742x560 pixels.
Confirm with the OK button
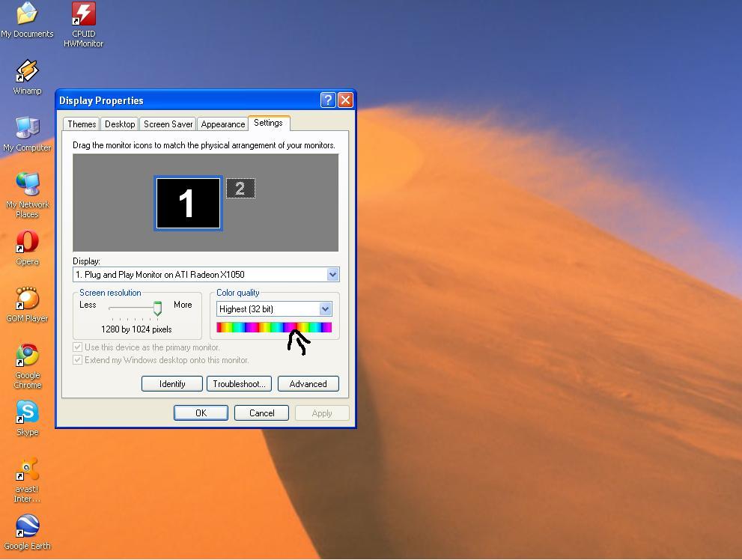coord(201,413)
